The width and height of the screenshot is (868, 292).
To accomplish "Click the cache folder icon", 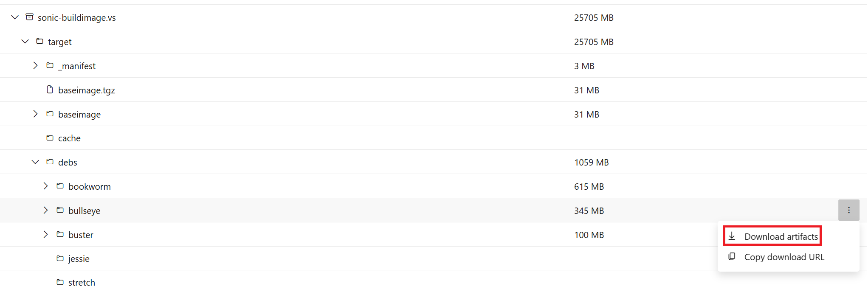I will coord(50,138).
